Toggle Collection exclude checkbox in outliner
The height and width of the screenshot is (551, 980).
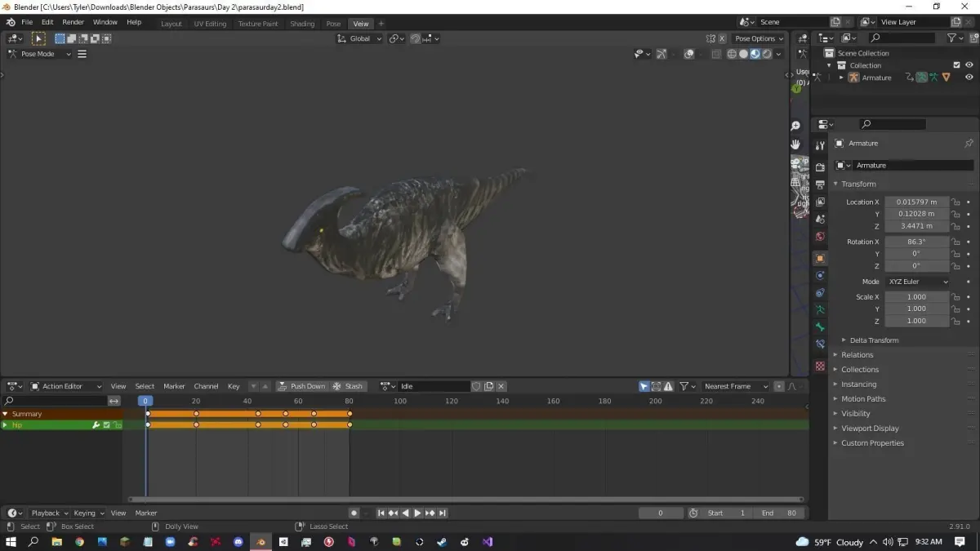[956, 65]
